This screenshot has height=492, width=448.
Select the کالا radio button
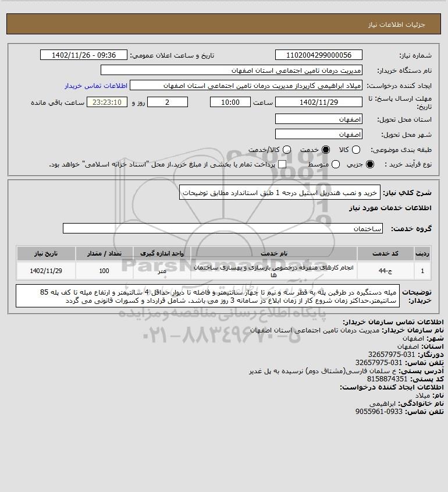(x=356, y=150)
